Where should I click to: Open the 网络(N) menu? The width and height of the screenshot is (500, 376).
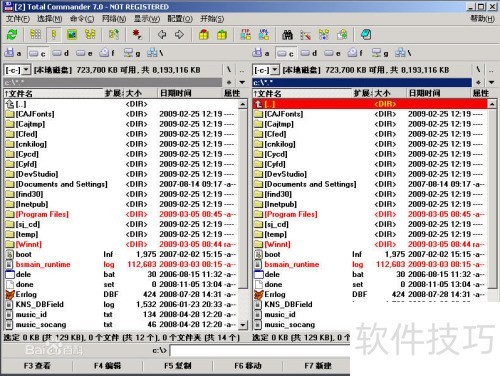click(x=114, y=19)
